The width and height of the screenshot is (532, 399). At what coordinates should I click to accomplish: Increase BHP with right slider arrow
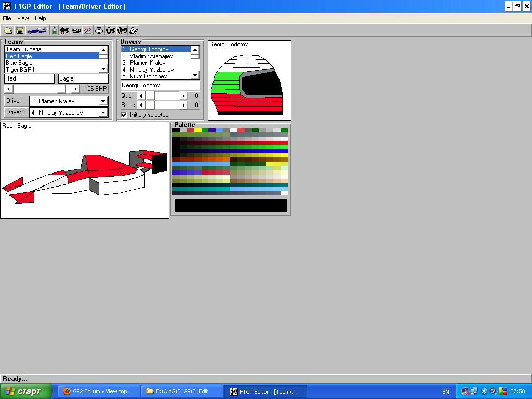click(75, 89)
